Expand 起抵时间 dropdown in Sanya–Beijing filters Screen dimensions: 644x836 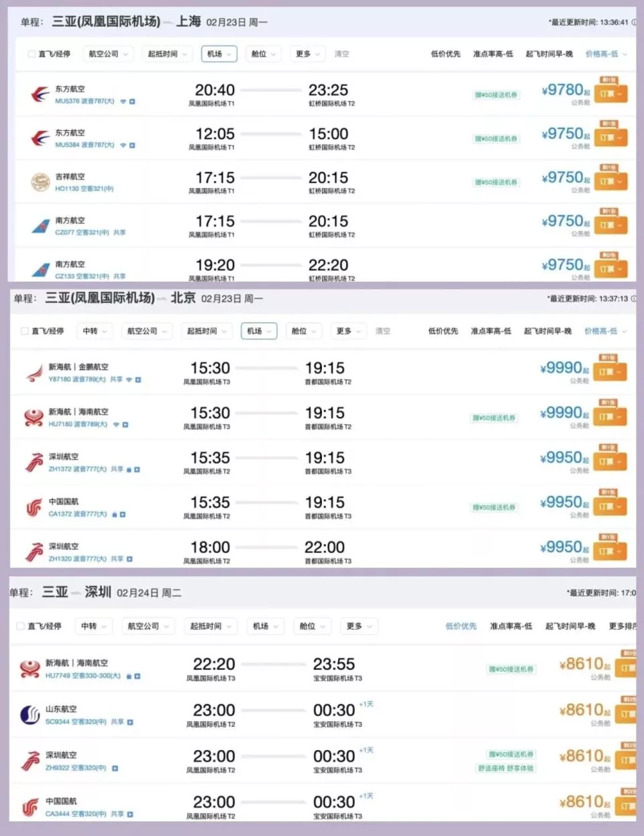[x=206, y=331]
